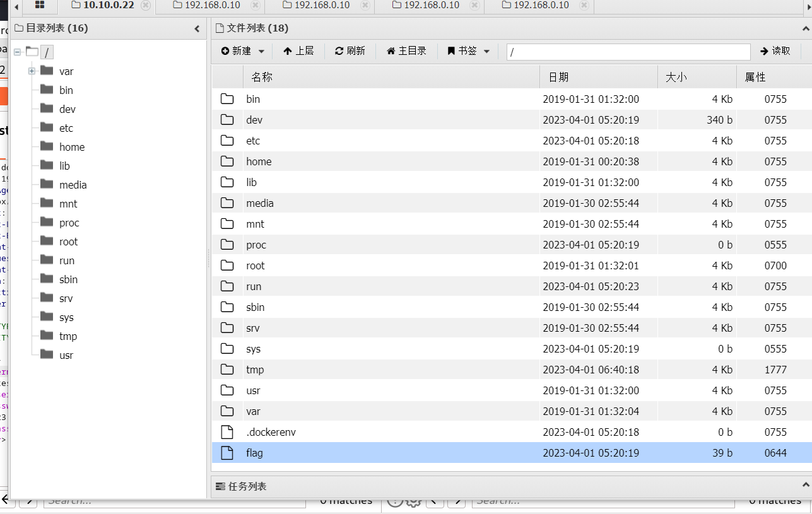The height and width of the screenshot is (514, 812).
Task: Focus the path input field
Action: point(628,52)
